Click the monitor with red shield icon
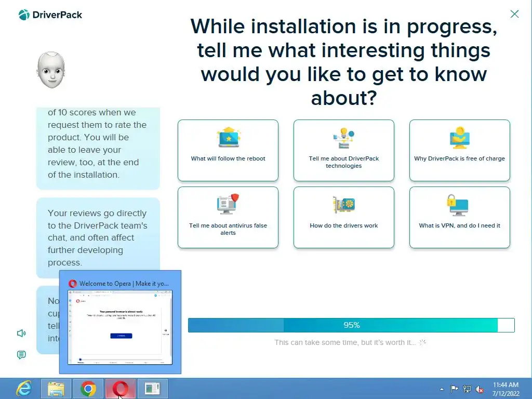Image resolution: width=532 pixels, height=399 pixels. (228, 204)
